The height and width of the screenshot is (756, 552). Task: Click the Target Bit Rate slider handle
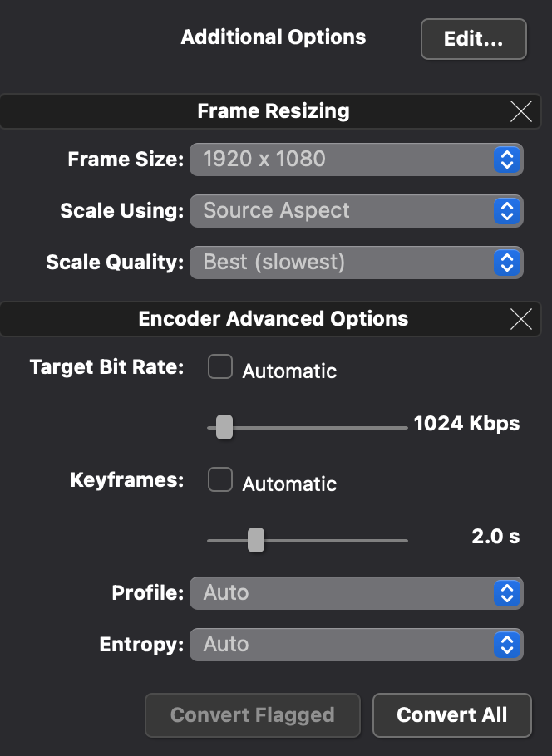(x=224, y=427)
